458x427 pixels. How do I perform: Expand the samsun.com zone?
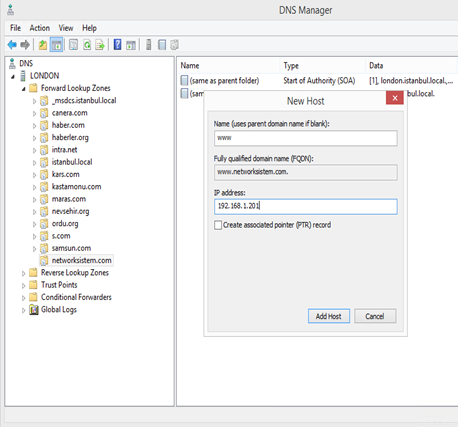pos(34,249)
